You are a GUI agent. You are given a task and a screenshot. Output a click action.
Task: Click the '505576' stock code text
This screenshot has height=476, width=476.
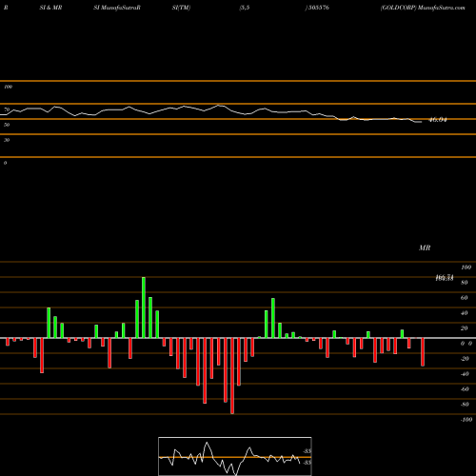point(319,8)
